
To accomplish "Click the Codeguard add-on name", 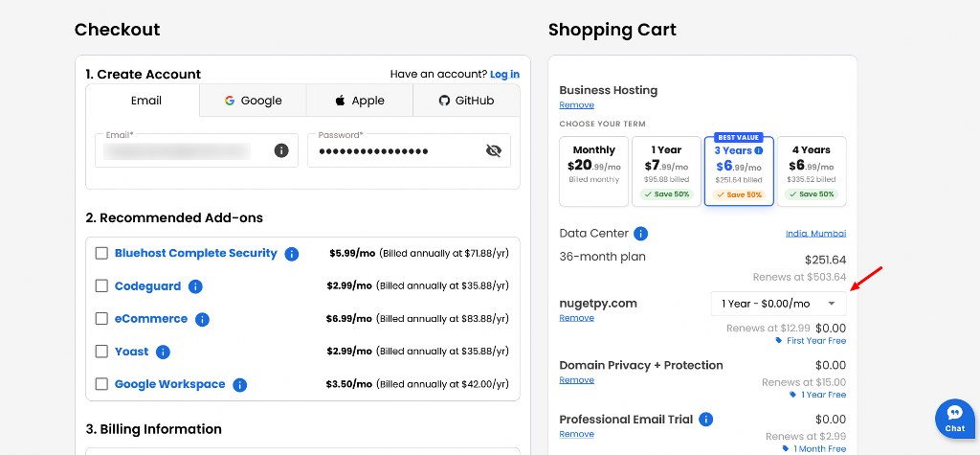I will click(147, 286).
